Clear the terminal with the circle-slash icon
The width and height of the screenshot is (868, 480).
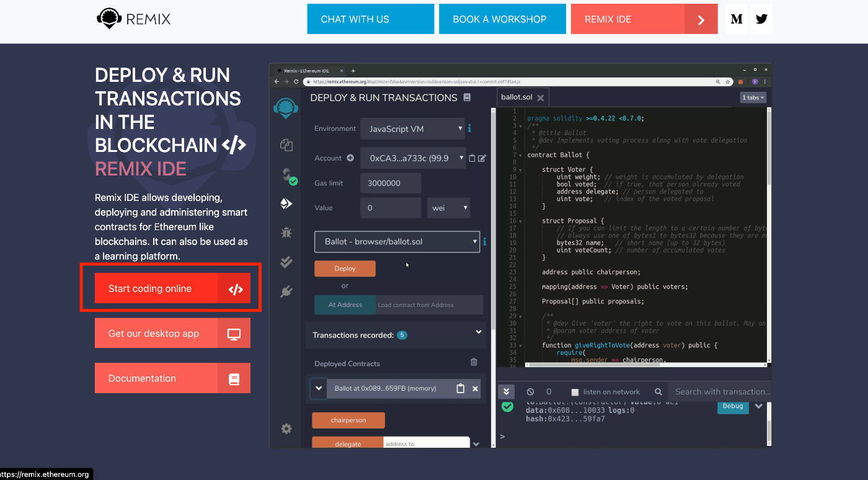(530, 392)
